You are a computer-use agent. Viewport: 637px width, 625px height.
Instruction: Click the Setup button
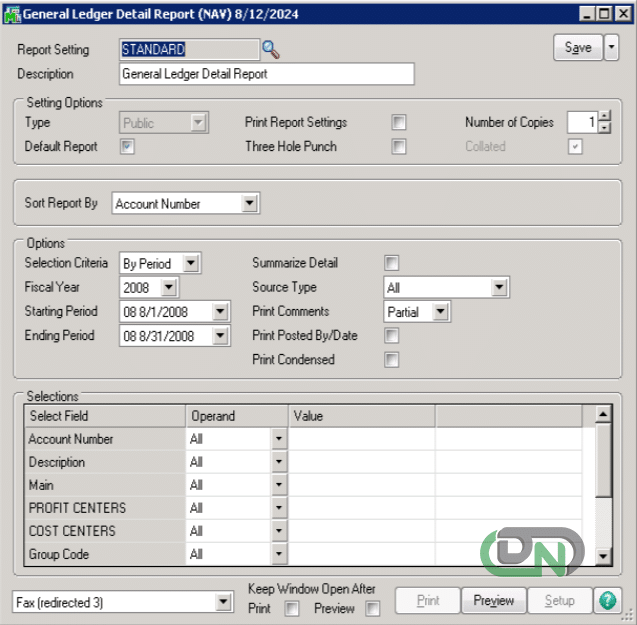click(559, 600)
